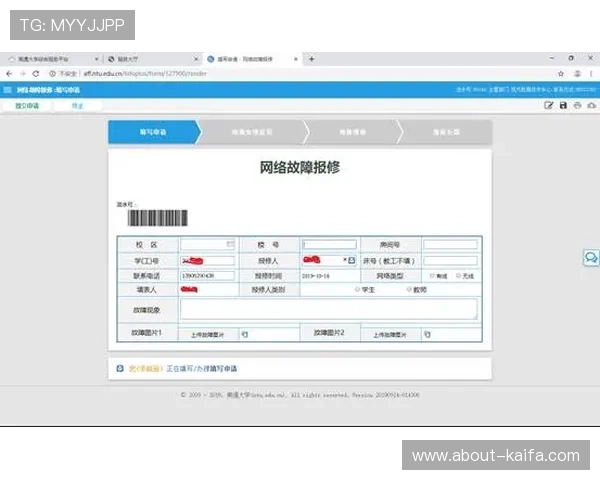Click the copyright footer text
The image size is (600, 480).
(300, 395)
